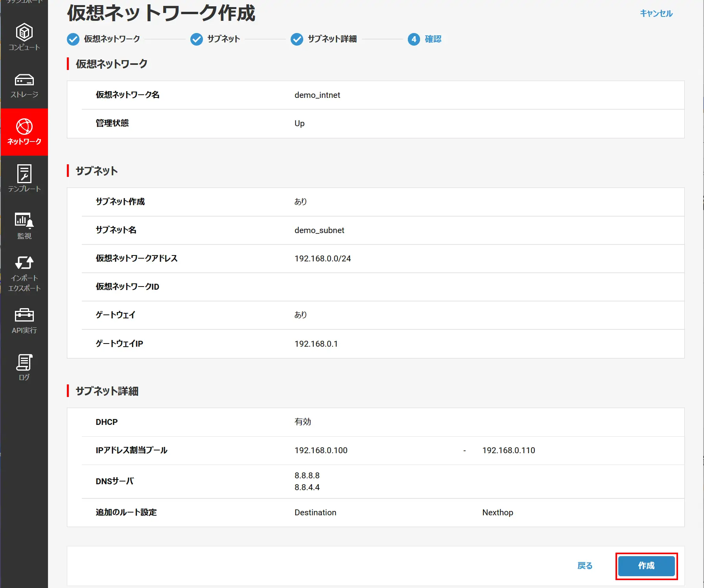Click the サブネット step checkmark

point(197,39)
